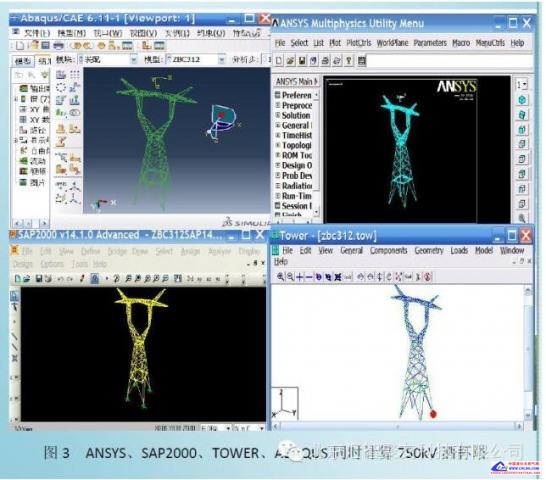Open ANSYS Macro menu
The width and height of the screenshot is (546, 480).
pos(461,43)
